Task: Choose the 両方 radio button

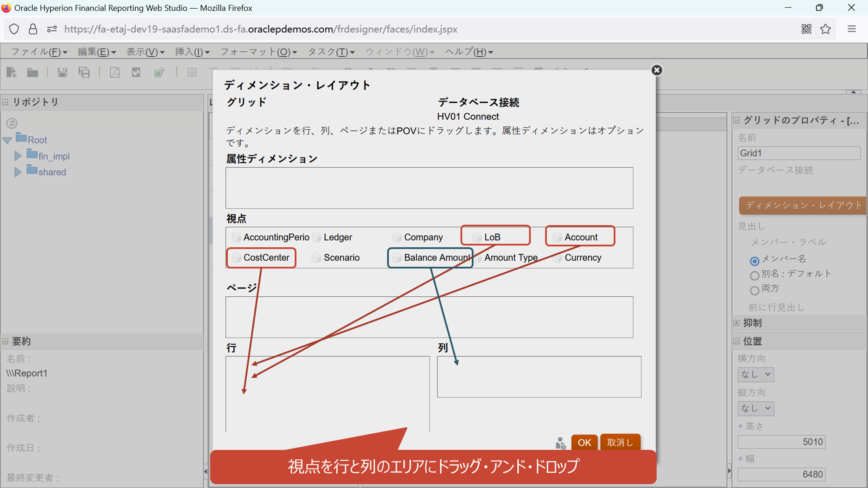Action: 754,290
